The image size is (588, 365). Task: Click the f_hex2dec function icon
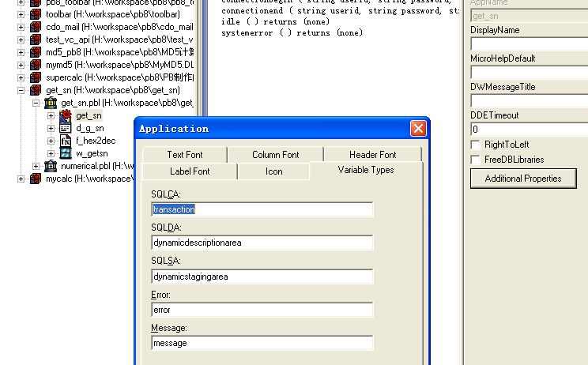66,141
